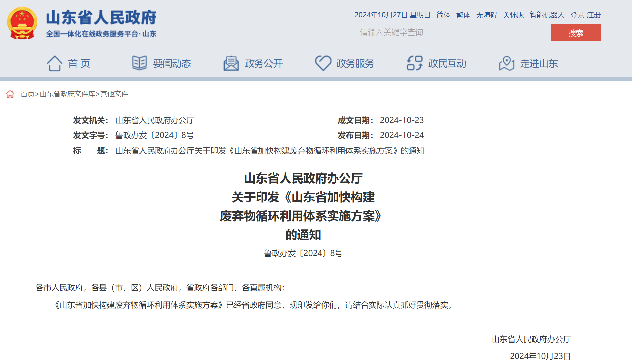Click the envelope icon for 政务公开

pos(231,63)
